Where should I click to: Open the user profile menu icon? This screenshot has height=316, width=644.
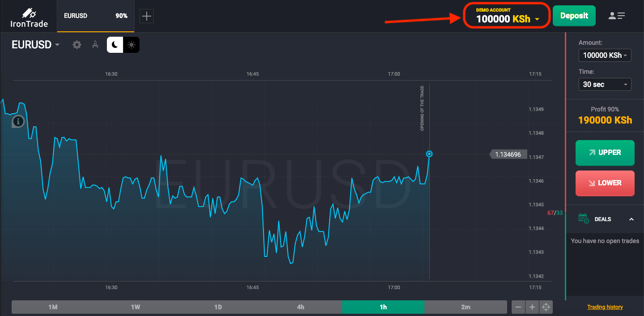tap(617, 16)
